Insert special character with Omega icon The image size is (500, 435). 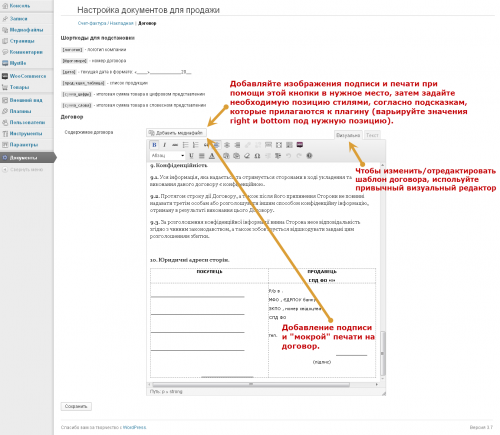point(257,156)
